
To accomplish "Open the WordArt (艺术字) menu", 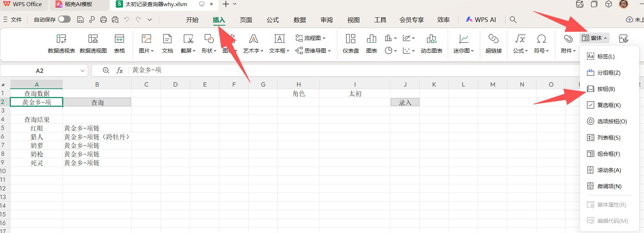I will [253, 43].
